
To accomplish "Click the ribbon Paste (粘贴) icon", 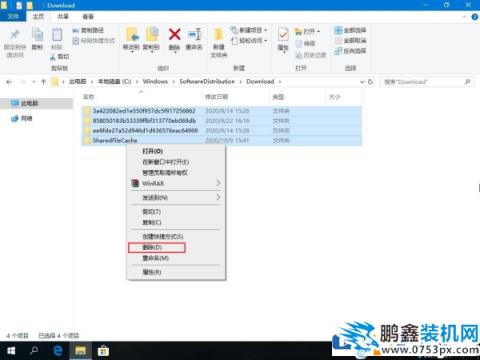I will [x=57, y=35].
